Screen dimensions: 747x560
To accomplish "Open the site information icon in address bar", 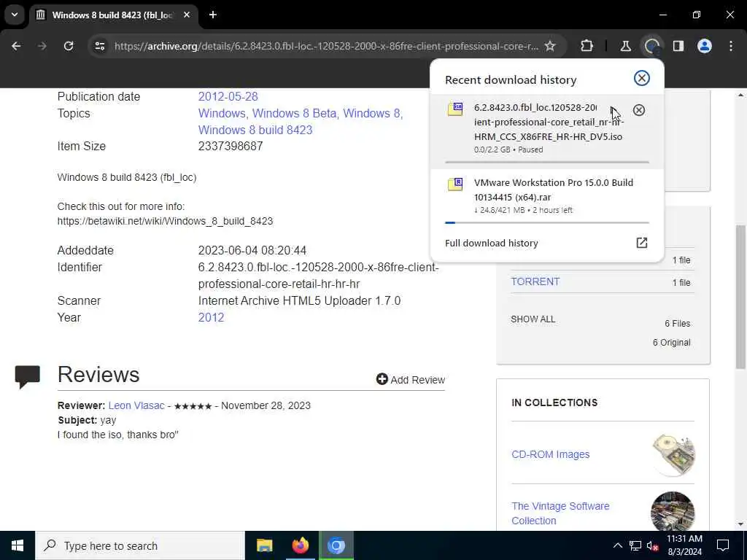I will tap(99, 46).
